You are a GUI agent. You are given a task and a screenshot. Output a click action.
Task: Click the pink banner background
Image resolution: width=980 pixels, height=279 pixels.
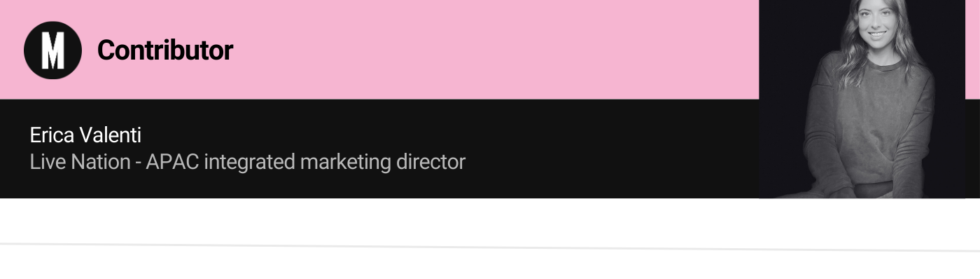tap(420, 49)
